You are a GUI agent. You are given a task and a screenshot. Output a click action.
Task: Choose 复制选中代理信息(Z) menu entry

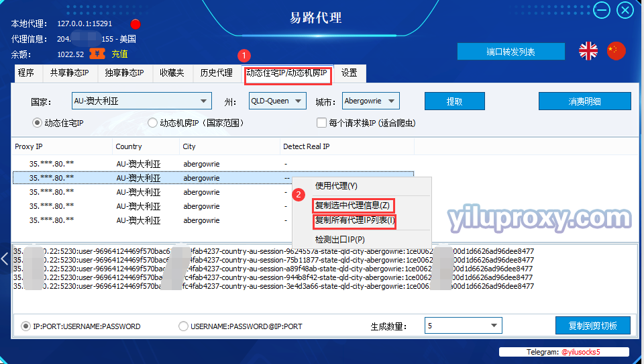point(362,206)
